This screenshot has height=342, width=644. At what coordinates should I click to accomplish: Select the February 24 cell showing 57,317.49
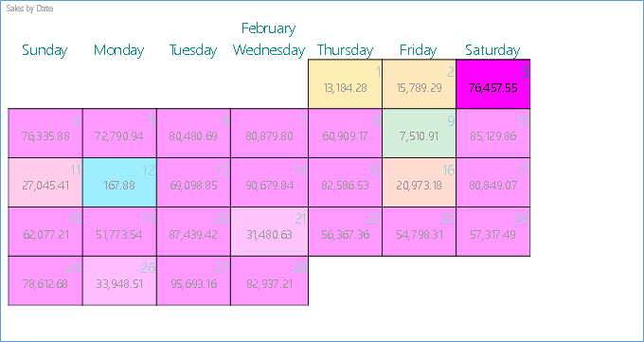[492, 232]
